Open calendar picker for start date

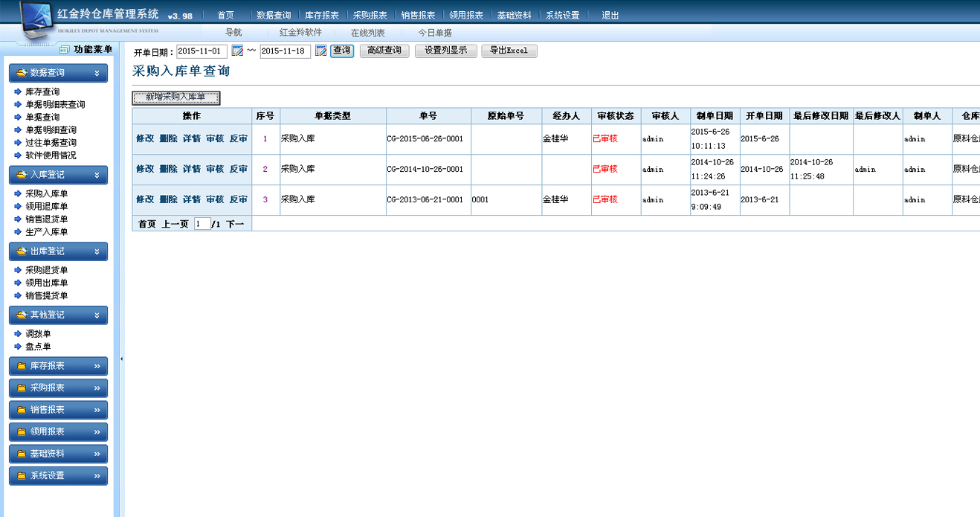(238, 51)
